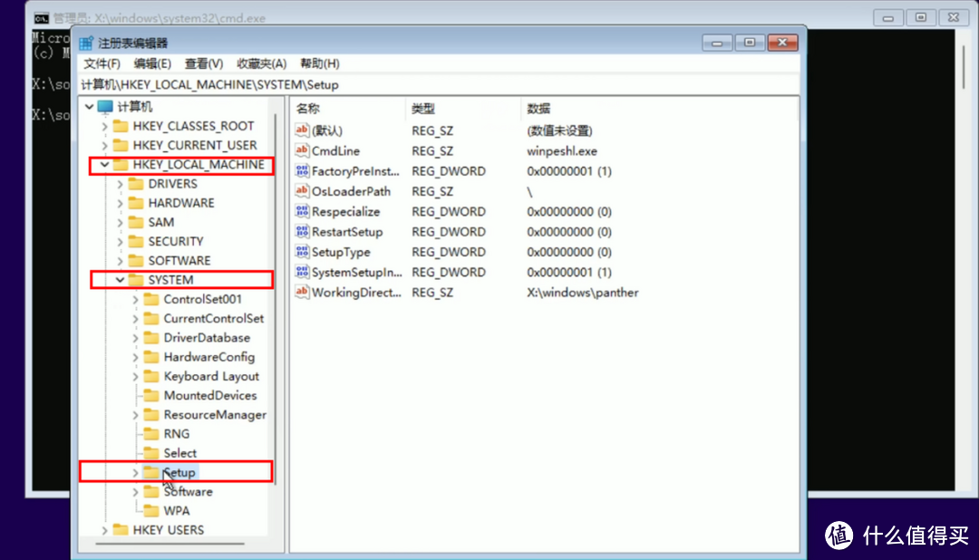Click the DWORD icon beside FactoryPreInst...
This screenshot has height=560, width=979.
point(301,170)
